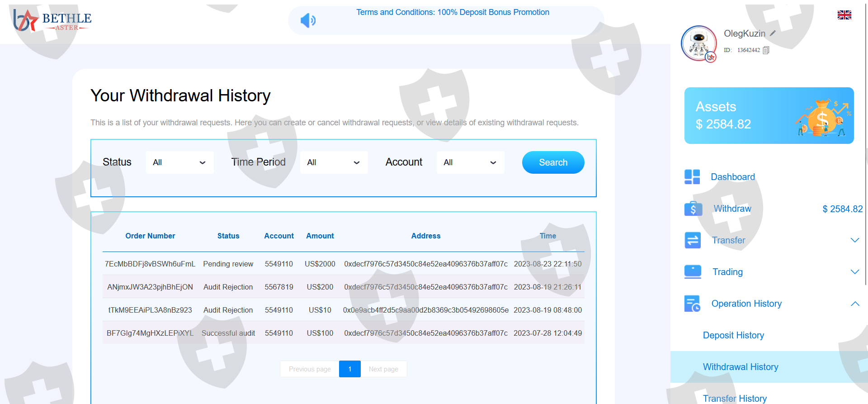Image resolution: width=868 pixels, height=404 pixels.
Task: Open the Time Period dropdown
Action: click(x=334, y=162)
